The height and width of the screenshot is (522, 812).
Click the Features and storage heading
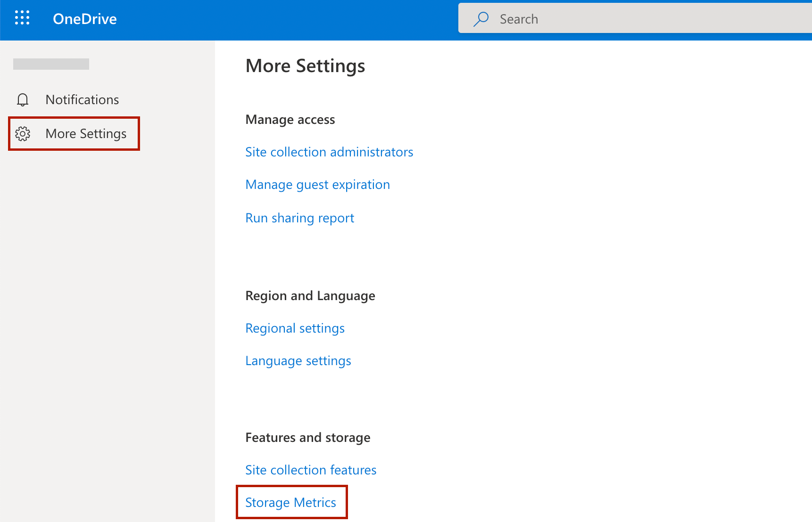[x=307, y=437]
